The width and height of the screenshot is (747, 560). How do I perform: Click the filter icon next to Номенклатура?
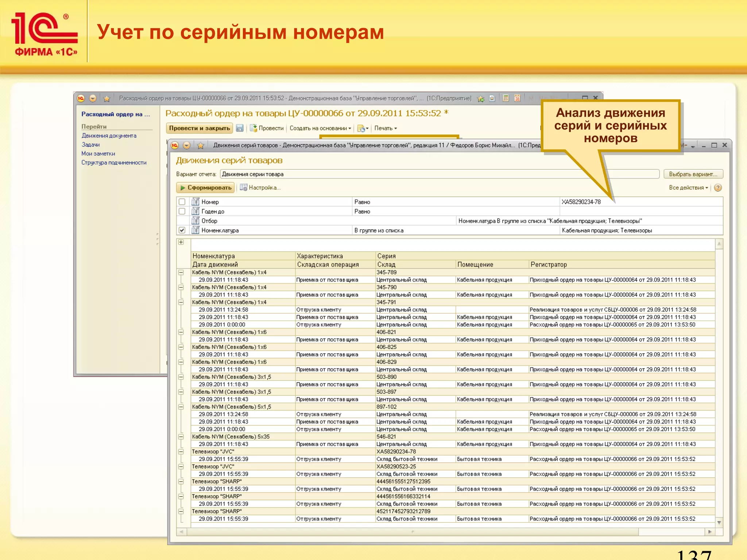(x=196, y=230)
